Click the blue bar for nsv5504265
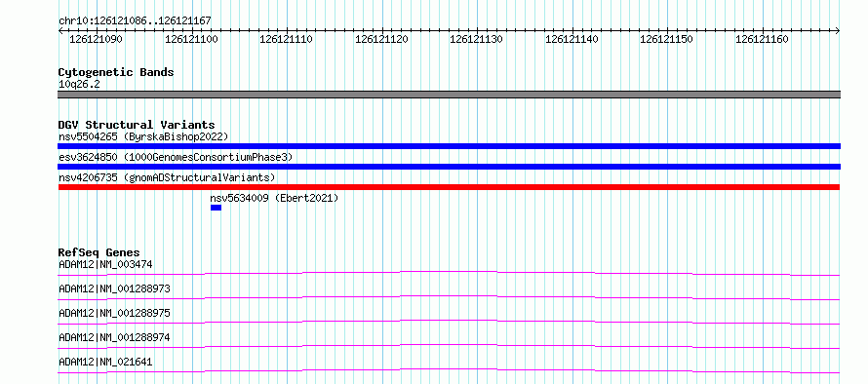This screenshot has width=868, height=384. (449, 146)
